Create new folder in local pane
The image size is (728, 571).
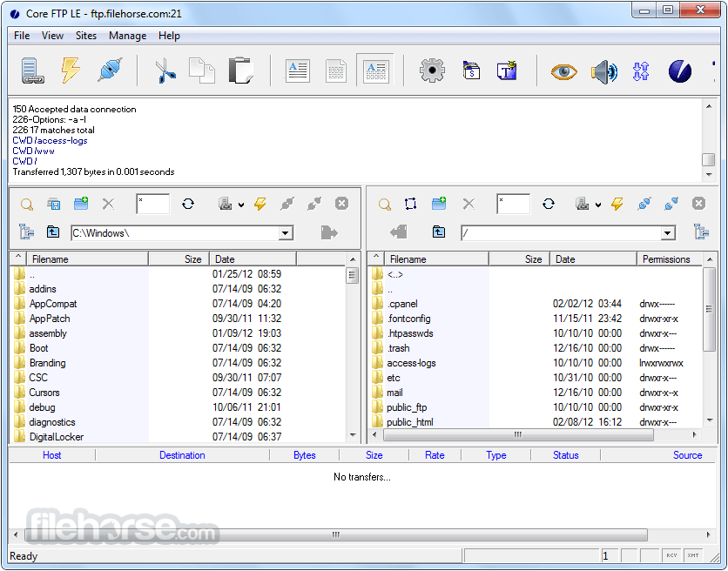click(81, 204)
